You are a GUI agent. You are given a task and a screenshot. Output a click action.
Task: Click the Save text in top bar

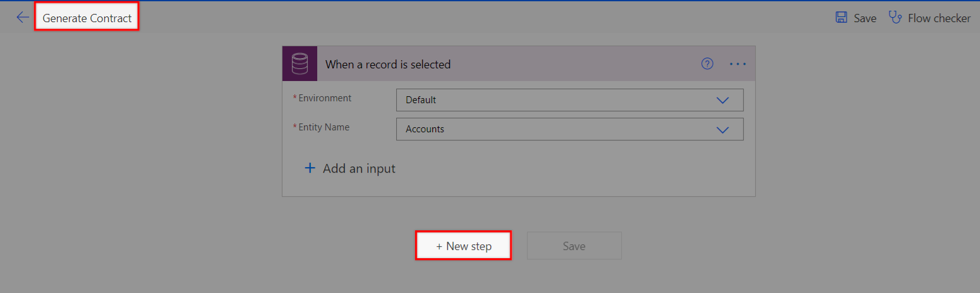(x=864, y=18)
